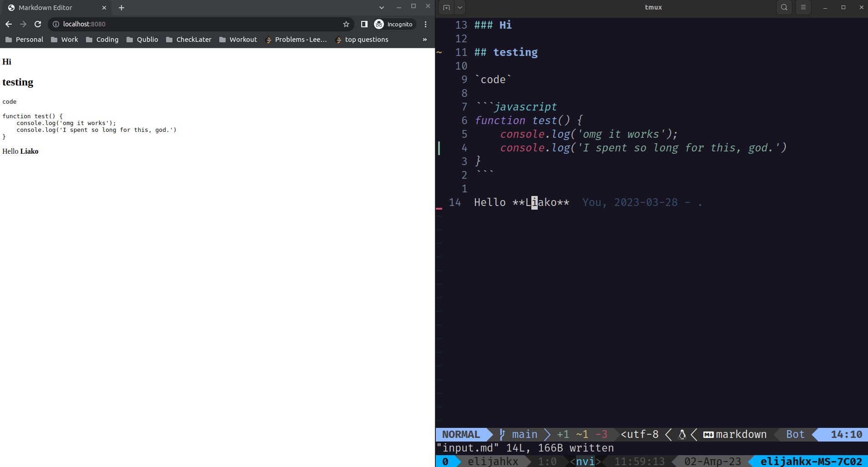Open the terminal tab dropdown arrow

[460, 7]
